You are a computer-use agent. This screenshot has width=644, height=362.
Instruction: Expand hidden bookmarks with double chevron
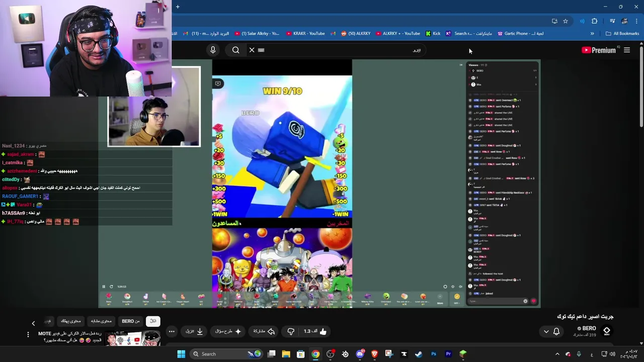(592, 34)
